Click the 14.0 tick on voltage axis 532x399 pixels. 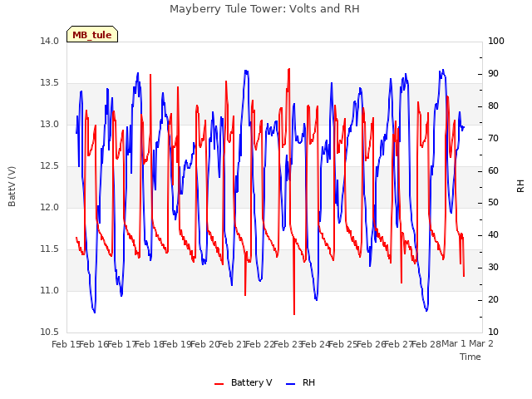pyautogui.click(x=50, y=41)
